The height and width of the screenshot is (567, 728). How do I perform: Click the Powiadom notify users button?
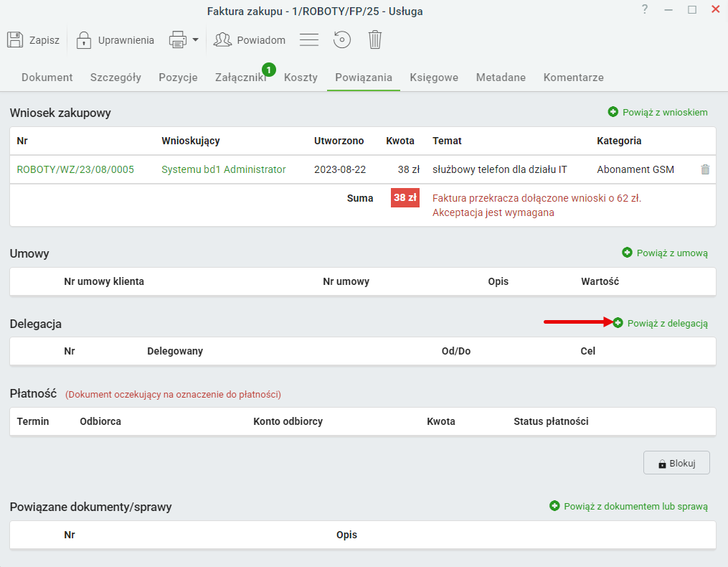250,40
